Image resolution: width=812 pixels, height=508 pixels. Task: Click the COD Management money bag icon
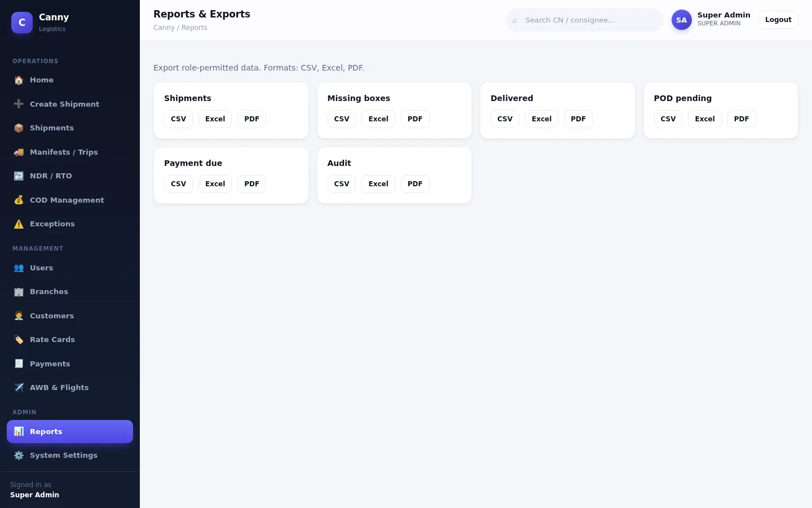[19, 200]
